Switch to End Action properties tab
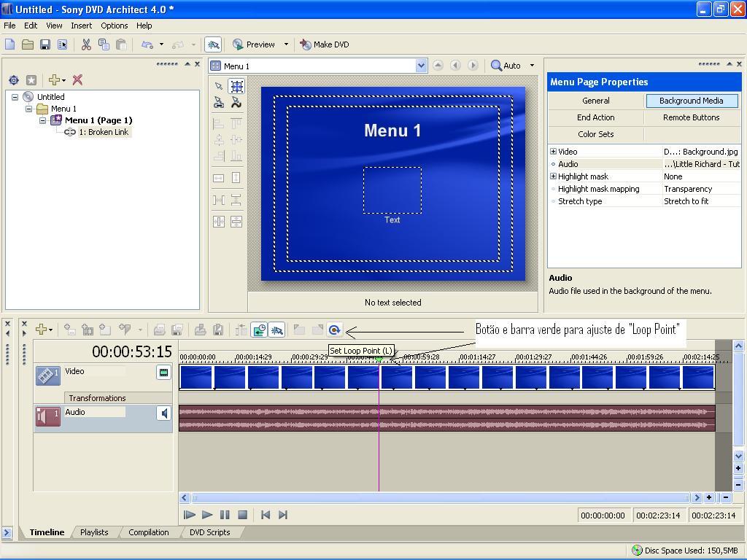The height and width of the screenshot is (560, 747). (595, 117)
